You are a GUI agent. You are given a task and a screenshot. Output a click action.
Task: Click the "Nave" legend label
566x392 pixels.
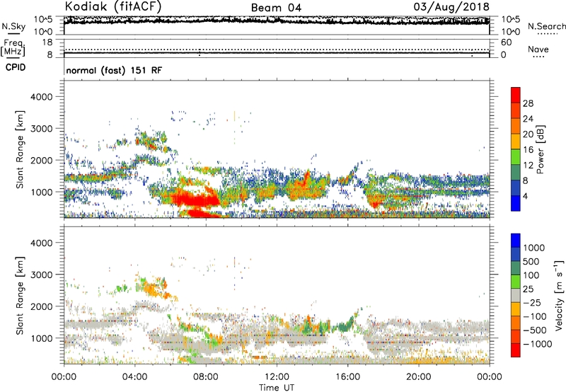tap(538, 50)
